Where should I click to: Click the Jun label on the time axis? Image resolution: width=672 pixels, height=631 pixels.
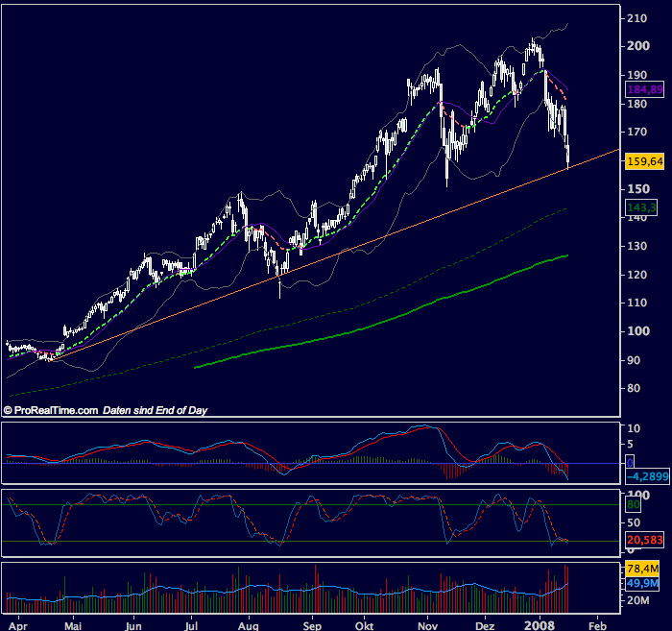[133, 626]
